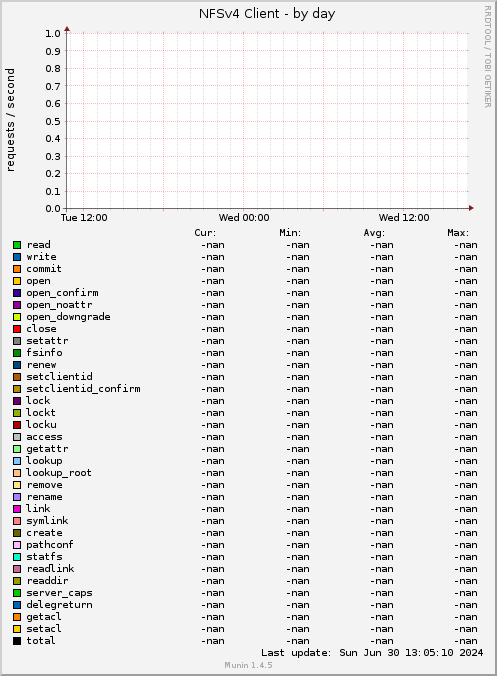
Task: Click the blue swatch next to write
Action: tap(17, 257)
